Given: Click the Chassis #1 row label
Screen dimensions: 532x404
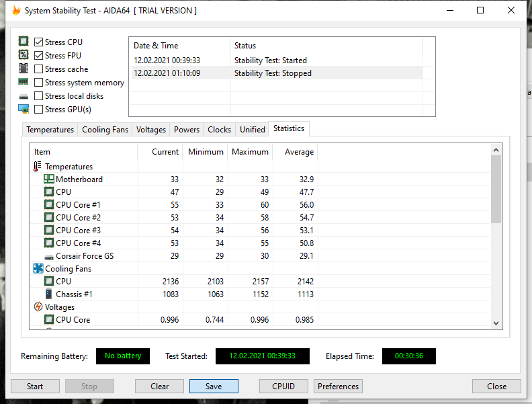Looking at the screenshot, I should pos(74,294).
